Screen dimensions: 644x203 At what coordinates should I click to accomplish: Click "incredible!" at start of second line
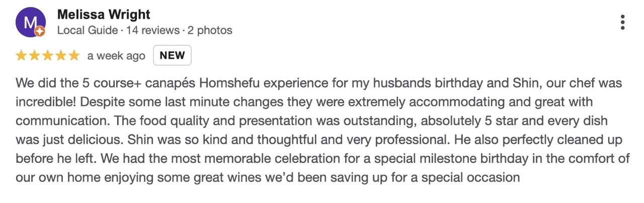coord(46,102)
